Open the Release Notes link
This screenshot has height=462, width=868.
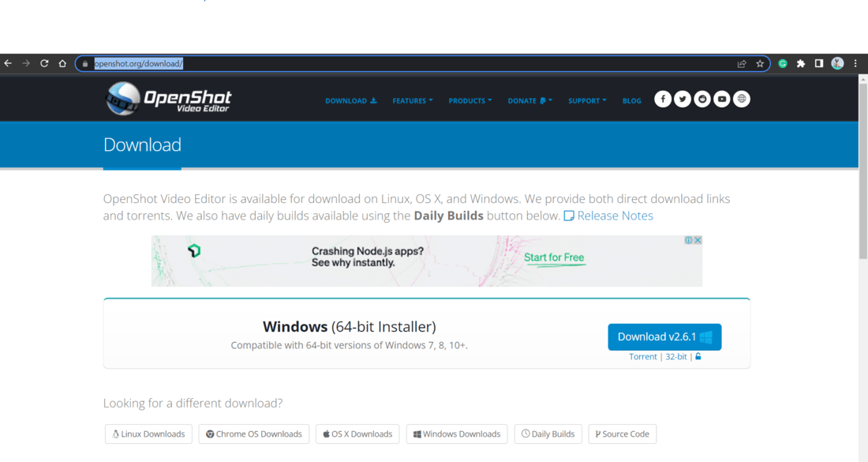pyautogui.click(x=608, y=216)
